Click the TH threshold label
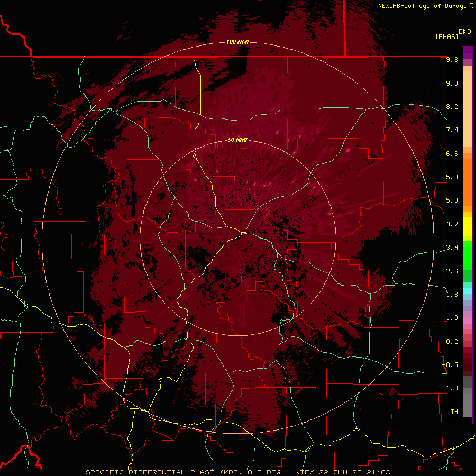This screenshot has width=476, height=476. click(454, 412)
